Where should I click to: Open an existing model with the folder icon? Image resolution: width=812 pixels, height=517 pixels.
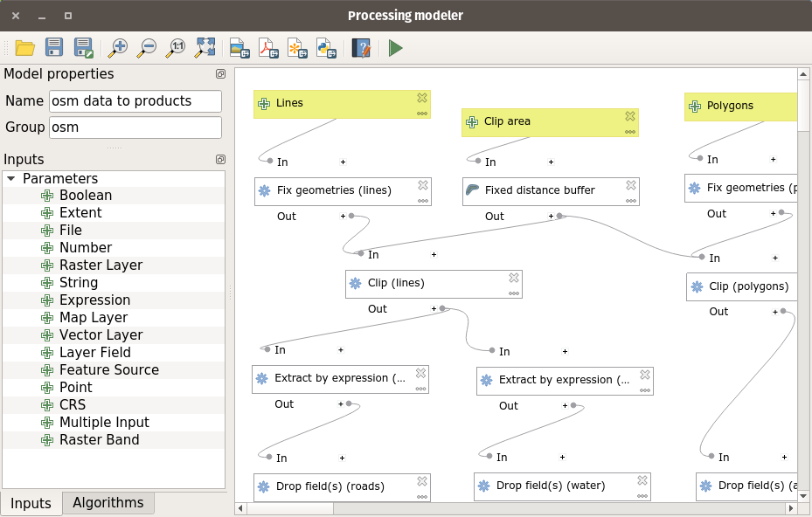(24, 48)
